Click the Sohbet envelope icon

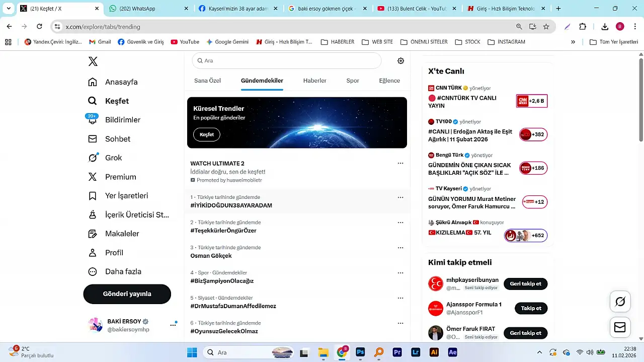(x=93, y=139)
